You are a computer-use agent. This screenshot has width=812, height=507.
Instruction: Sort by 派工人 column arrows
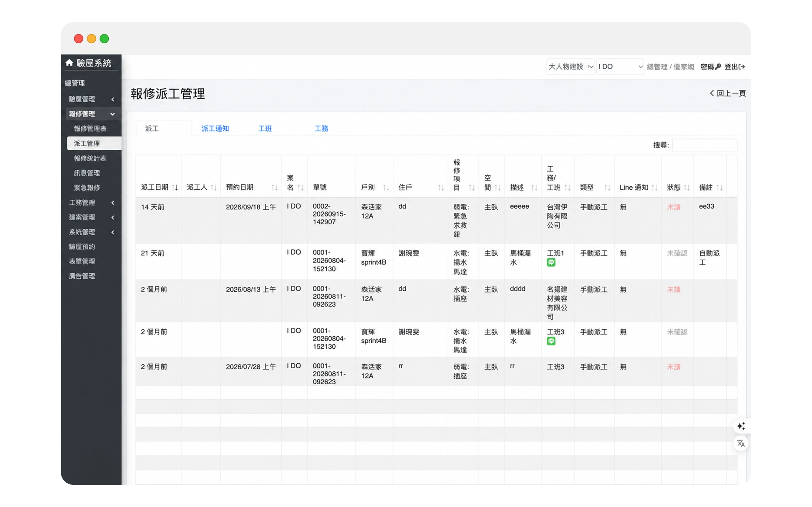click(213, 188)
